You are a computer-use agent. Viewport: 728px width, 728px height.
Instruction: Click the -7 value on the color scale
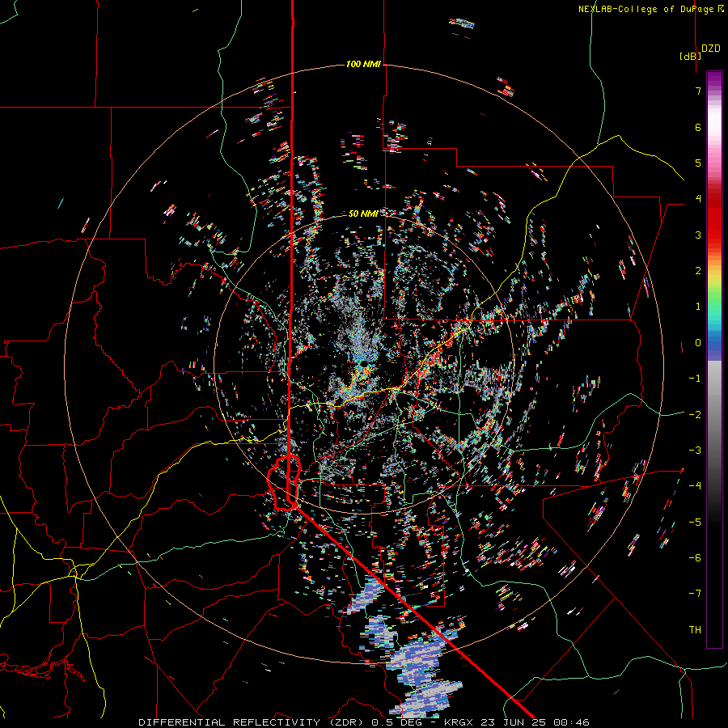695,594
